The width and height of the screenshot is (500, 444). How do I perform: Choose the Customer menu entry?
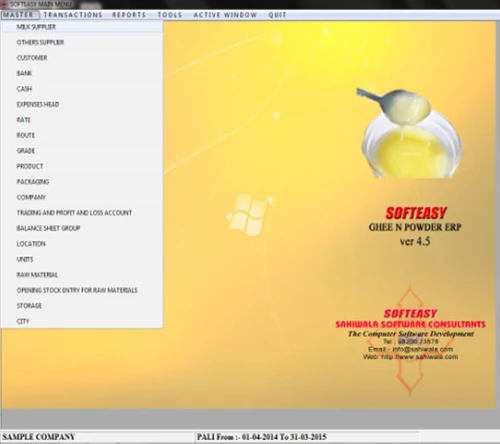[82, 58]
